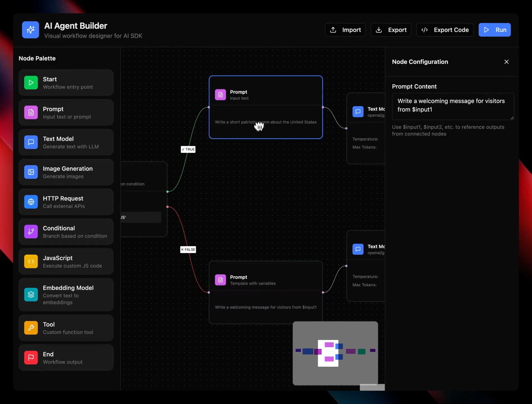Add an End node from the palette
Viewport: 532px width, 404px height.
tap(66, 357)
